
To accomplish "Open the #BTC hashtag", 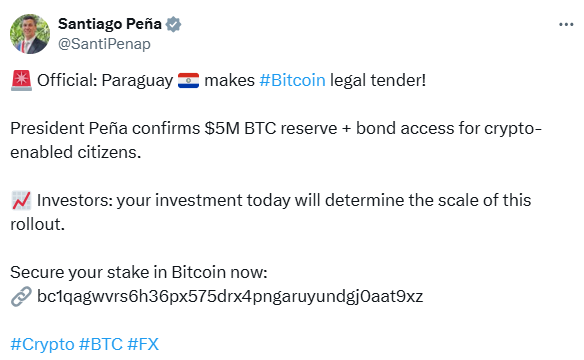I will [101, 344].
